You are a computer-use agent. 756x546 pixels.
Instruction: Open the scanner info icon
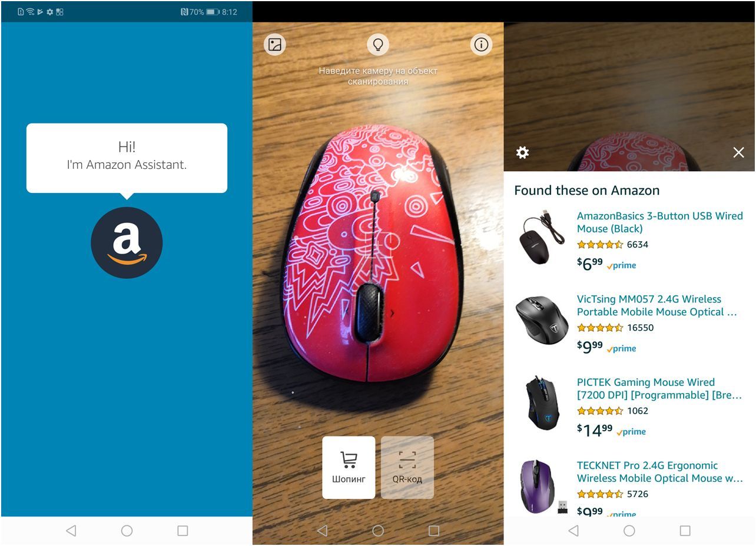point(482,45)
